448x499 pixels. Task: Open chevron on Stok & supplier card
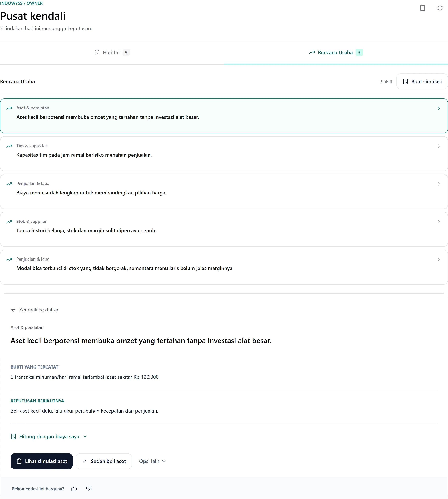tap(439, 222)
